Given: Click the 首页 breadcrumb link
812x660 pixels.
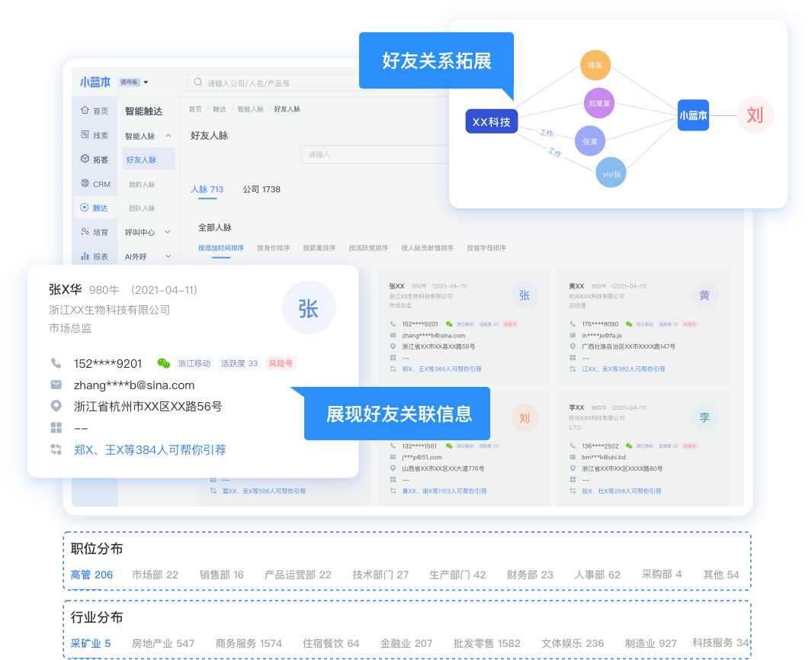Looking at the screenshot, I should point(195,109).
